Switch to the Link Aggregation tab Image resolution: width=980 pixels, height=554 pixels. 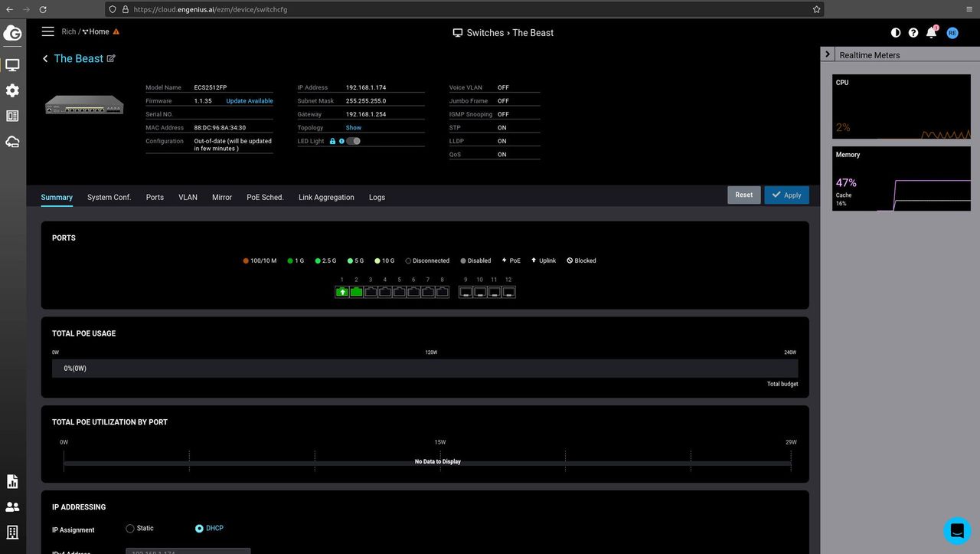326,198
